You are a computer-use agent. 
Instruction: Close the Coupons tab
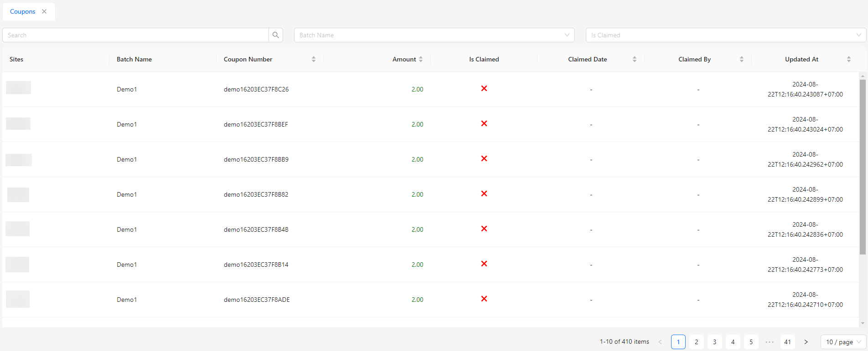coord(44,11)
